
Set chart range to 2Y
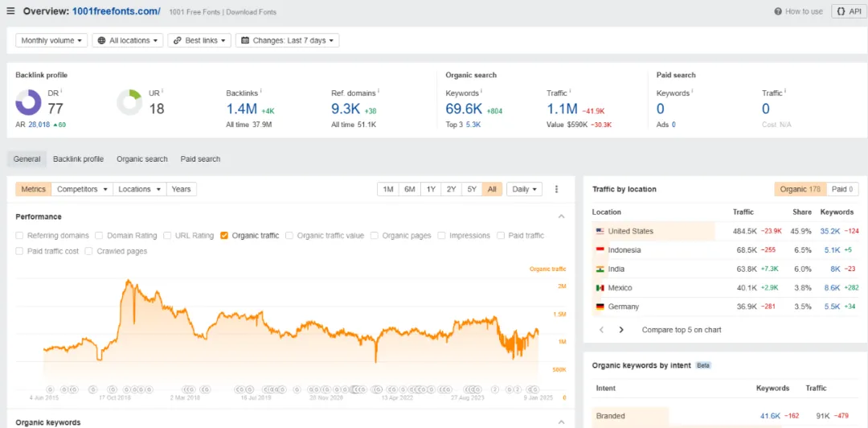pyautogui.click(x=451, y=189)
